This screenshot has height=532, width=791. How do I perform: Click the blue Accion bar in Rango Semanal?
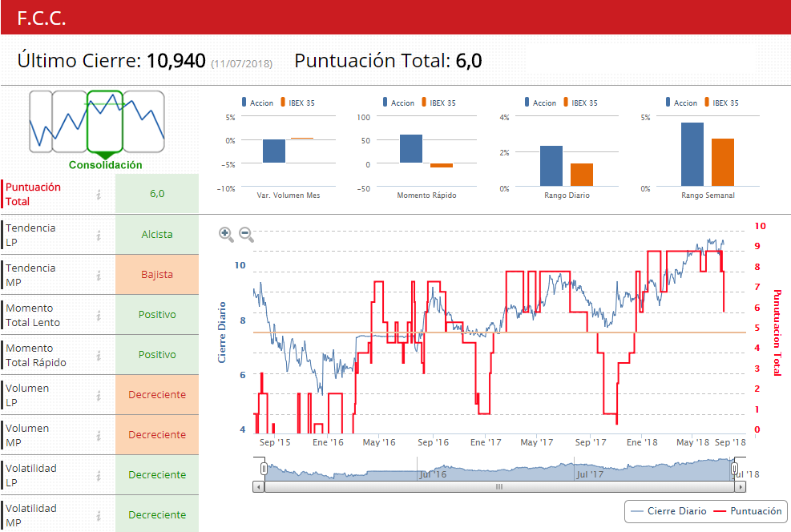[x=692, y=155]
